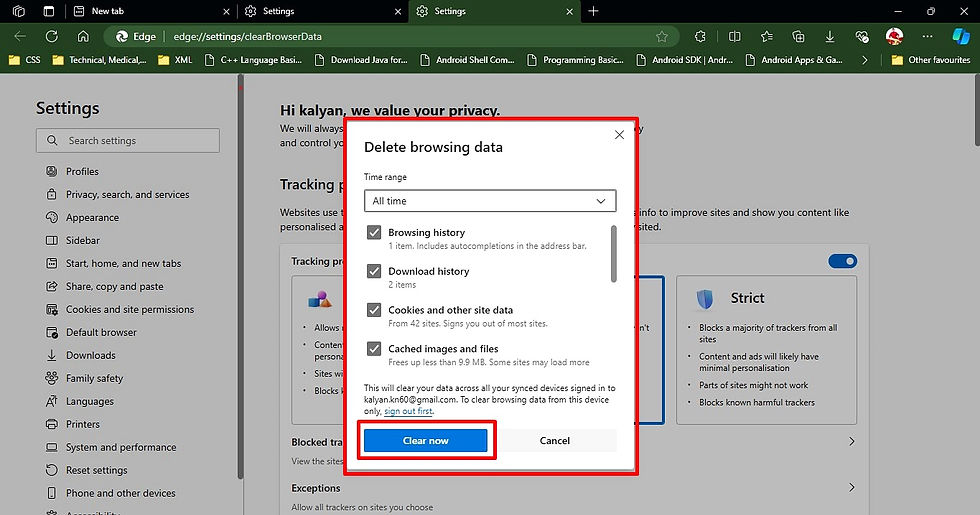This screenshot has height=515, width=980.
Task: Open the profile avatar
Action: 894,36
